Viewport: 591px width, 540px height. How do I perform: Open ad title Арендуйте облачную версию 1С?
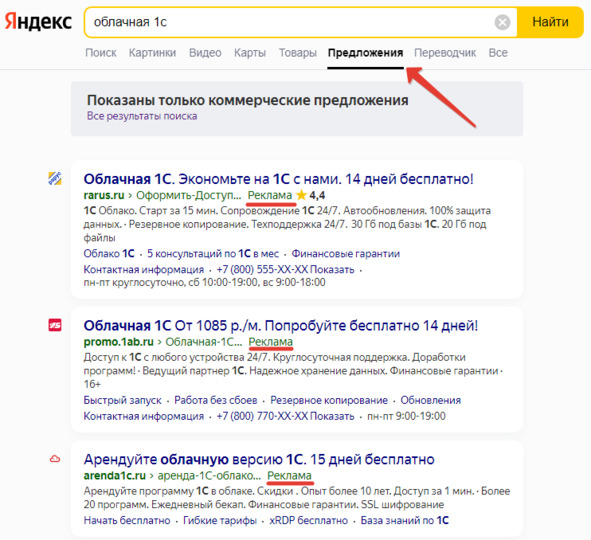[x=259, y=459]
